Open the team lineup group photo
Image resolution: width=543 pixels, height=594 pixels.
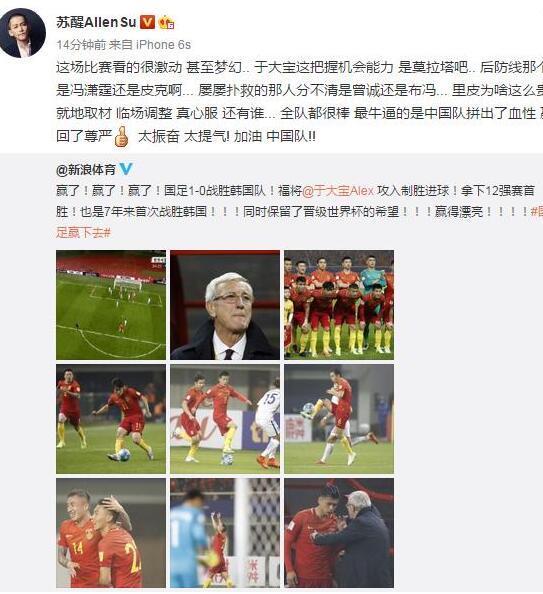(x=339, y=305)
